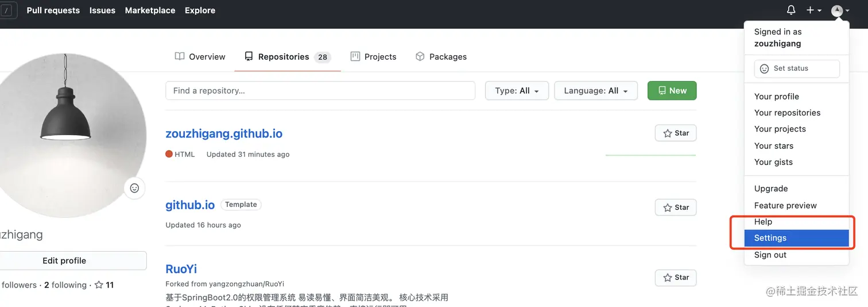This screenshot has height=307, width=868.
Task: Click the Updated 16 hours ago text
Action: click(203, 225)
